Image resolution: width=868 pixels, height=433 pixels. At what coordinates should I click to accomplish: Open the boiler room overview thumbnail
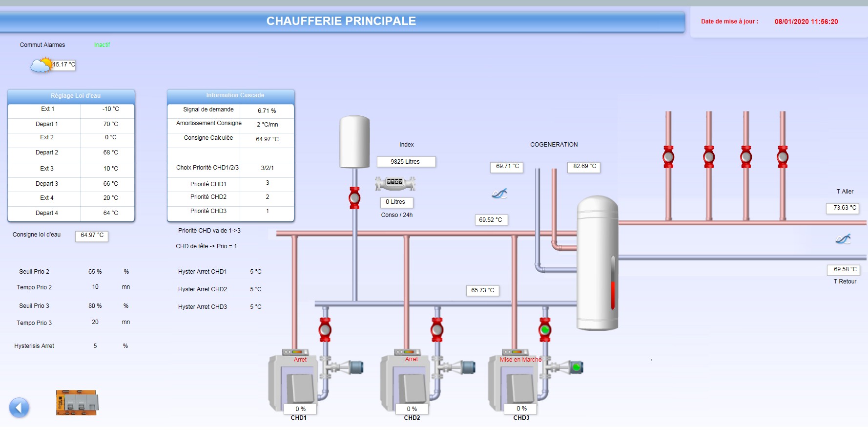pyautogui.click(x=77, y=403)
